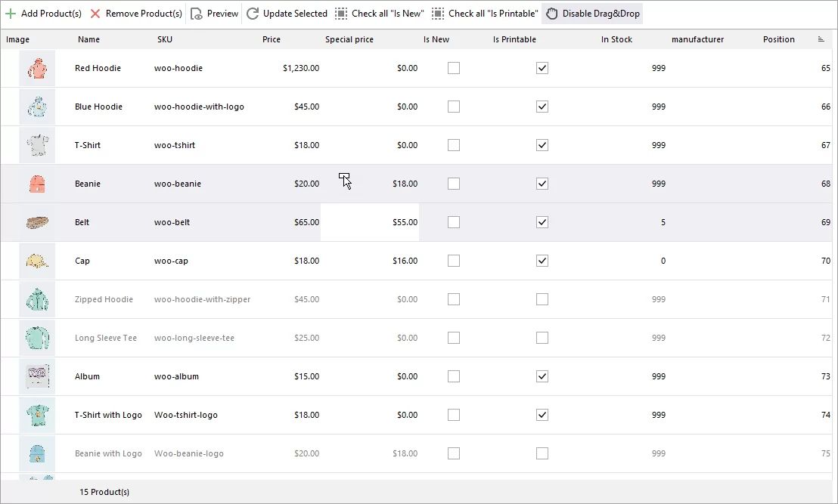
Task: Click the Disable Drag&Drop hand icon
Action: (552, 13)
